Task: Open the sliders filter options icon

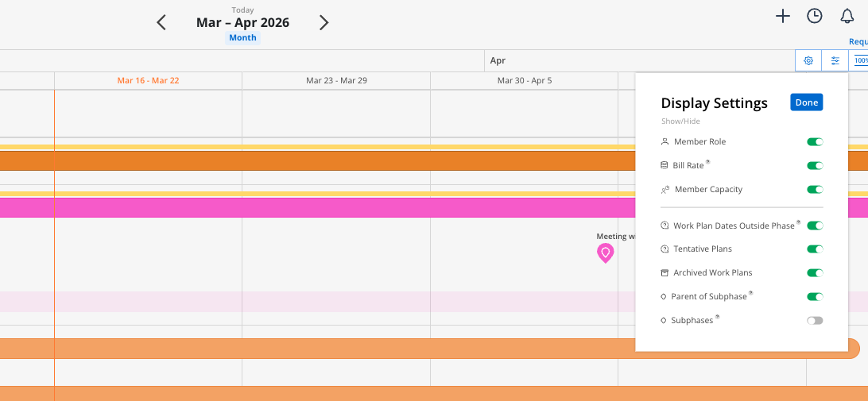Action: pos(835,60)
